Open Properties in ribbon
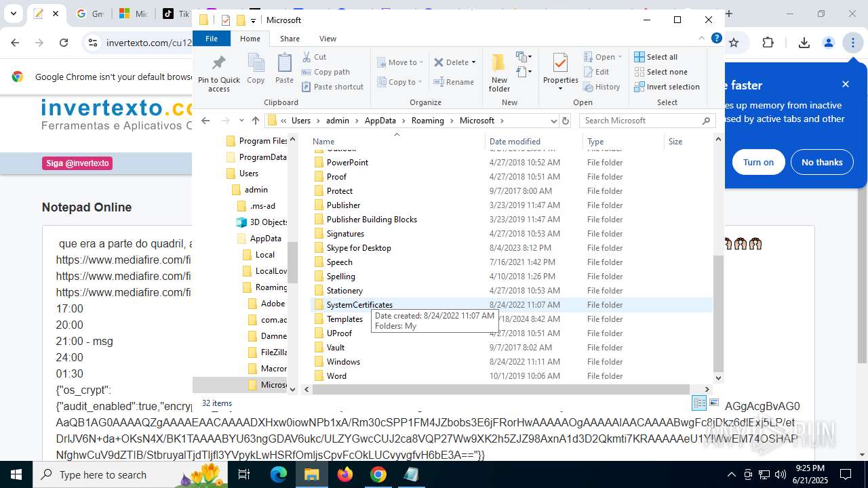This screenshot has height=488, width=868. tap(560, 71)
